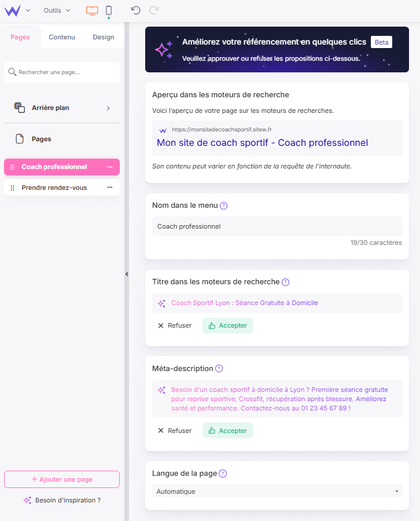
Task: Click the sparkle icon beside Besoin d'inspiration
Action: [27, 500]
